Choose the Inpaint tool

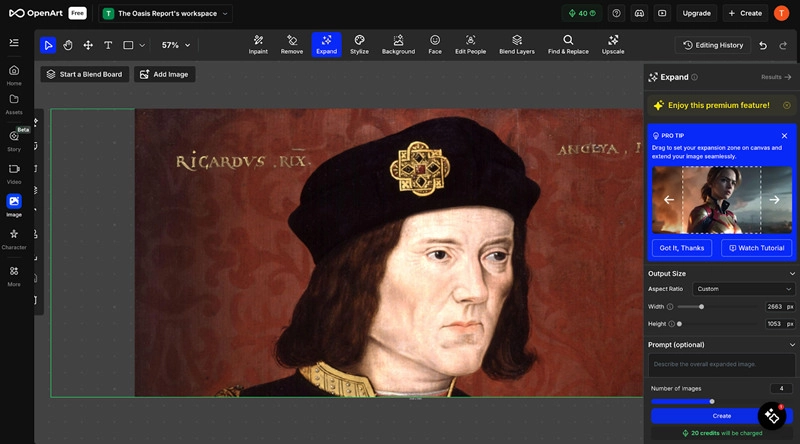(258, 44)
